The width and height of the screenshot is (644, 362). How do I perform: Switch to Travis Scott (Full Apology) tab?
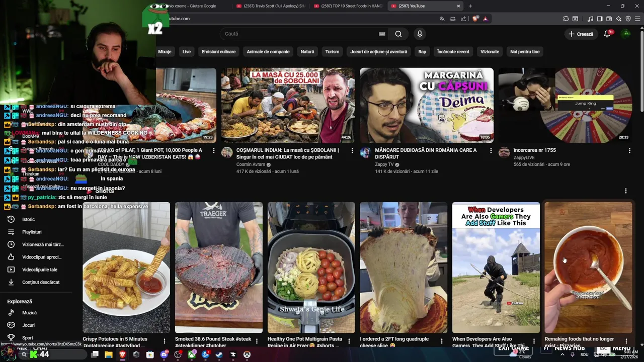(x=271, y=6)
